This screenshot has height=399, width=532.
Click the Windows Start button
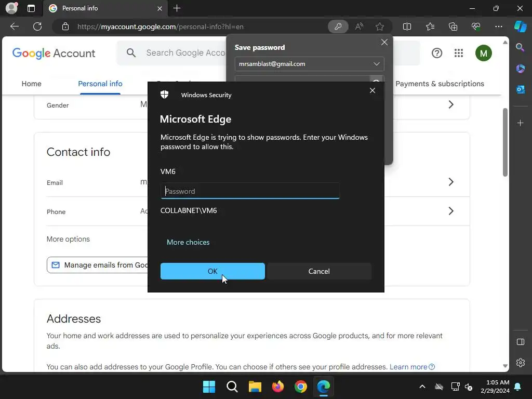click(209, 387)
